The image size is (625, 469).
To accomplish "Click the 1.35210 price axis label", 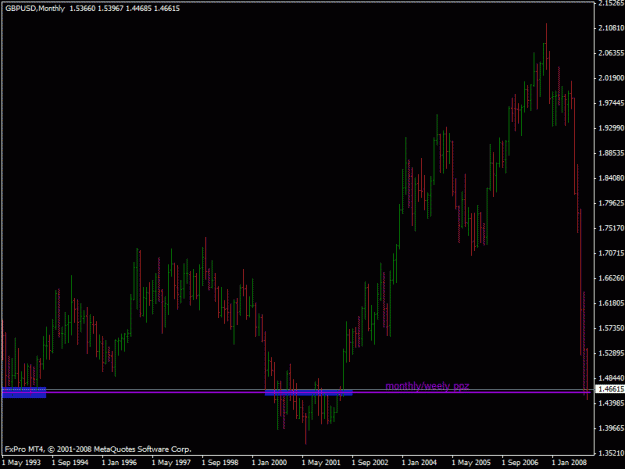I will pos(611,453).
